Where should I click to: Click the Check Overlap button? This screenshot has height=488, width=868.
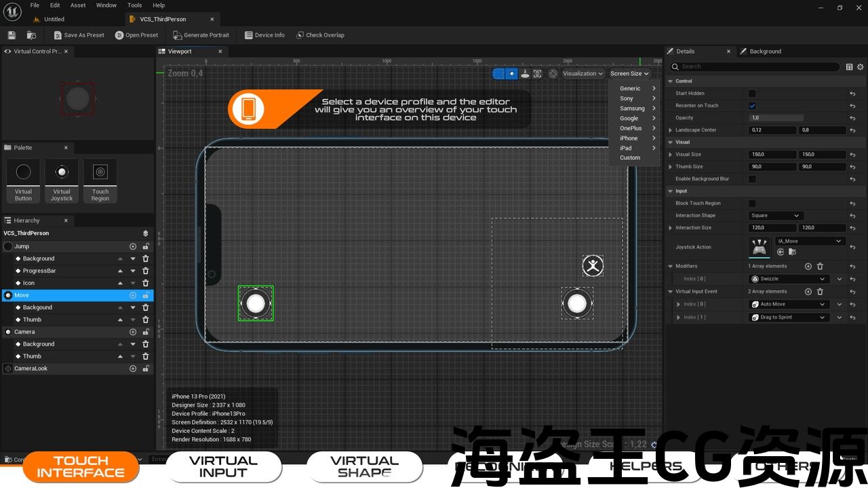click(320, 35)
